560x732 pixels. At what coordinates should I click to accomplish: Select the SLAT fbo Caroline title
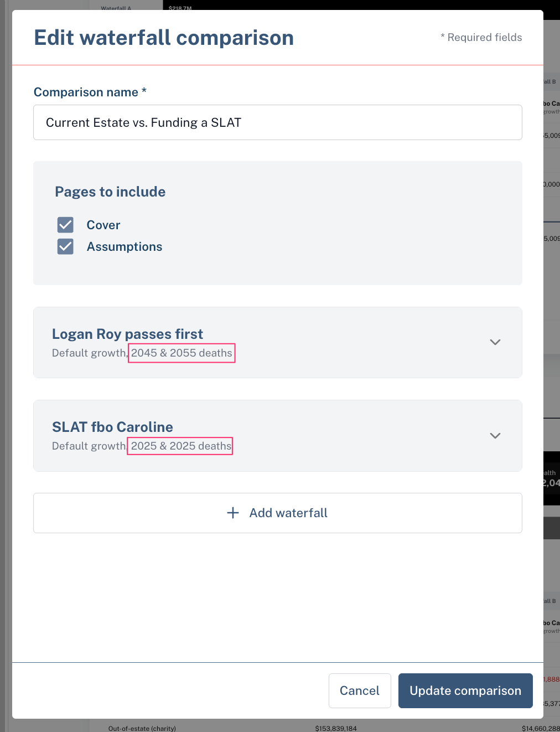pos(112,427)
